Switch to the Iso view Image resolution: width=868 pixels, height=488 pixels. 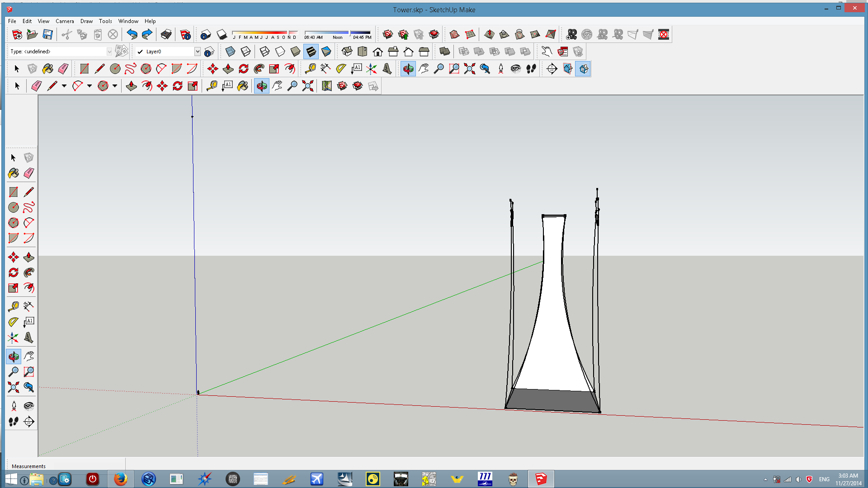pyautogui.click(x=347, y=52)
